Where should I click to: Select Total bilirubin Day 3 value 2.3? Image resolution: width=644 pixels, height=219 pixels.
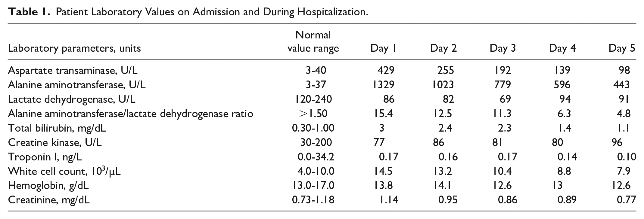(x=504, y=128)
